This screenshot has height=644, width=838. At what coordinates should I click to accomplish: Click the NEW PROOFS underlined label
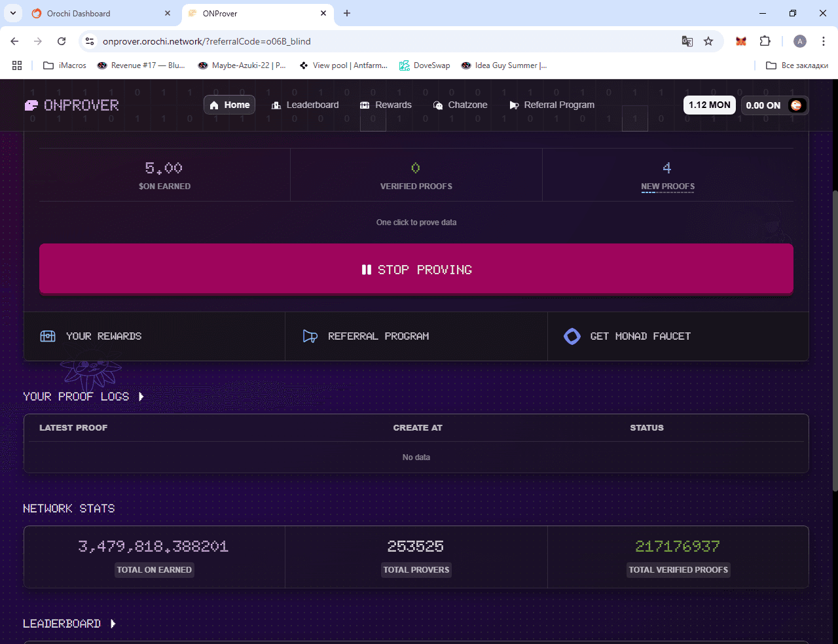[668, 187]
